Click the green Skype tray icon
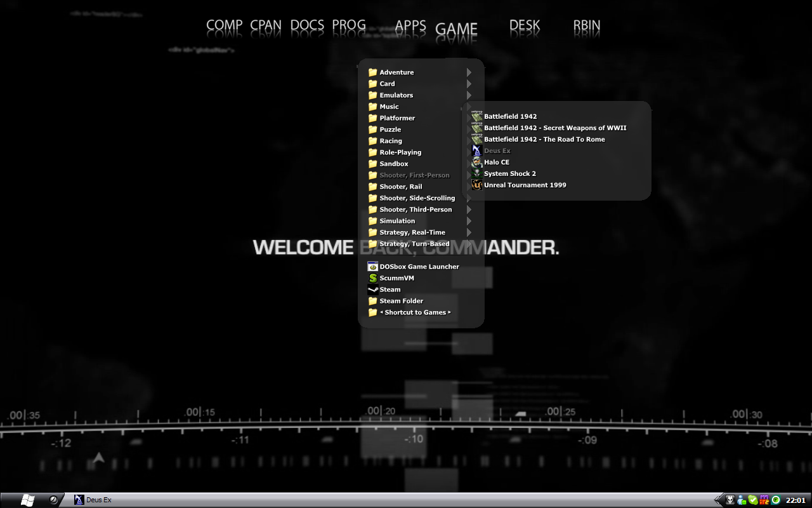Screen dimensions: 812x508 (x=752, y=500)
